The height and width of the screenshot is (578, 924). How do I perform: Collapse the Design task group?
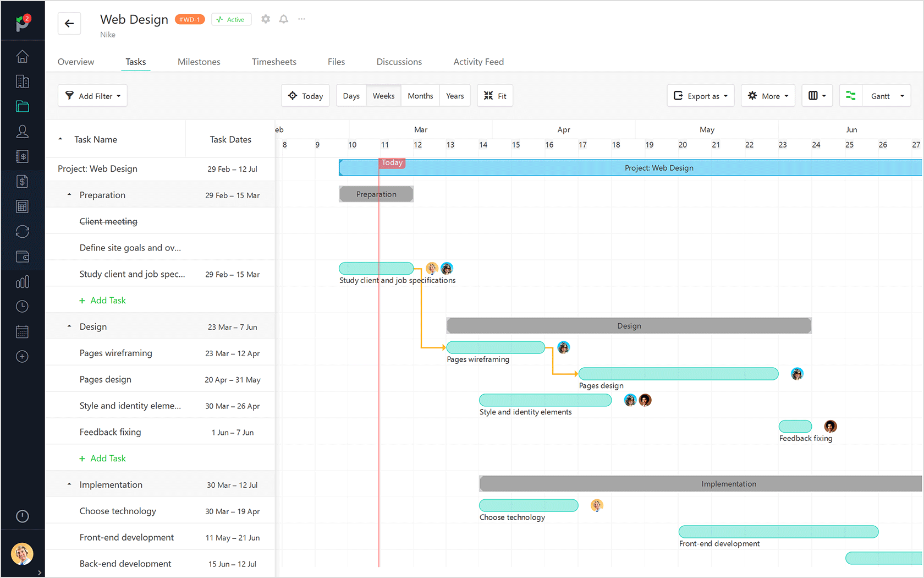pos(69,326)
